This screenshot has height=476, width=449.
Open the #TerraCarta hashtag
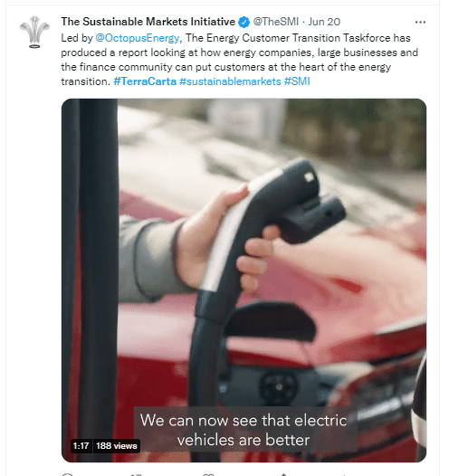[x=145, y=81]
